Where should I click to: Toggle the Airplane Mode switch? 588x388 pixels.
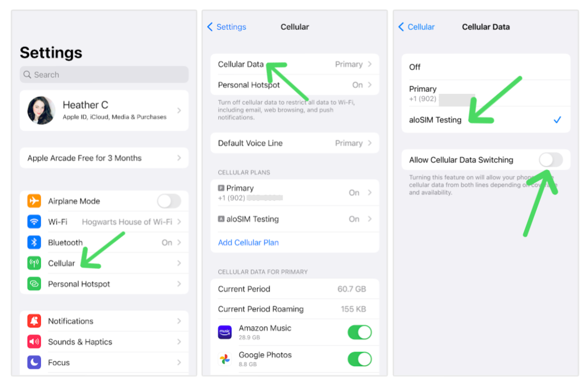(169, 201)
